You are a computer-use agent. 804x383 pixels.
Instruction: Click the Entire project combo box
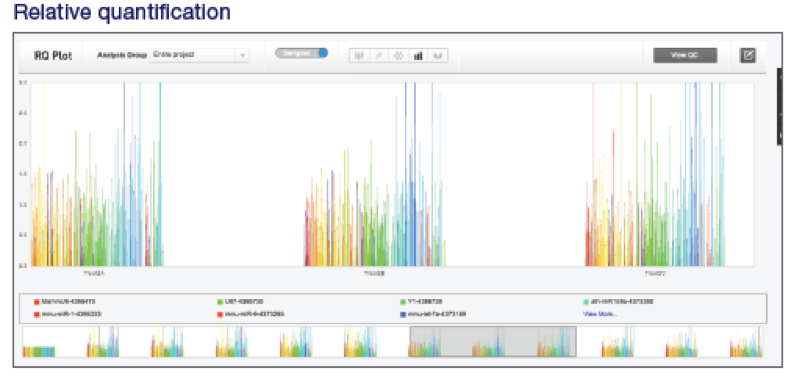pyautogui.click(x=199, y=55)
